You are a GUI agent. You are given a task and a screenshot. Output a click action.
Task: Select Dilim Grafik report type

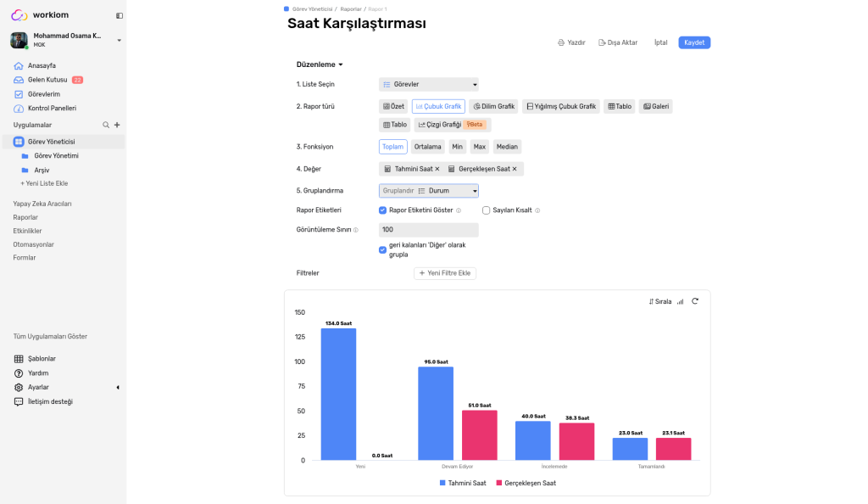click(x=494, y=106)
